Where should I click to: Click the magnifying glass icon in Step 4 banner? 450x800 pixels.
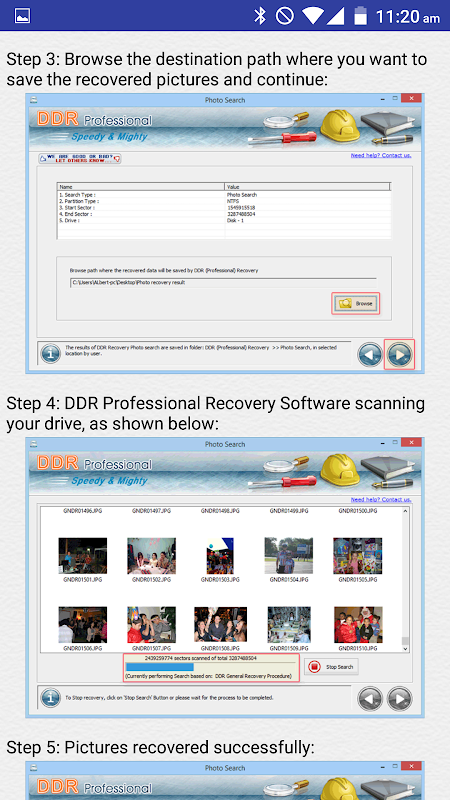point(286,464)
